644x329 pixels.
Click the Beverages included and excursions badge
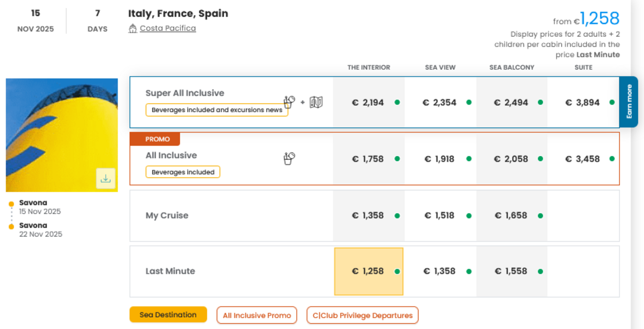tap(217, 110)
